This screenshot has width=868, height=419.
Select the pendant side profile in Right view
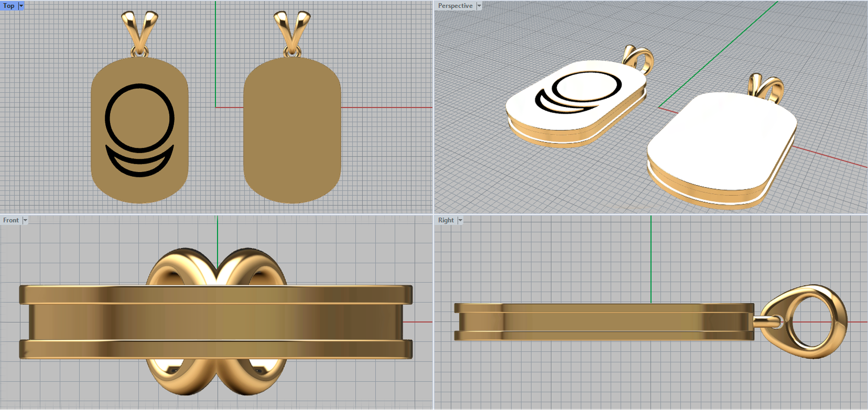pos(602,322)
